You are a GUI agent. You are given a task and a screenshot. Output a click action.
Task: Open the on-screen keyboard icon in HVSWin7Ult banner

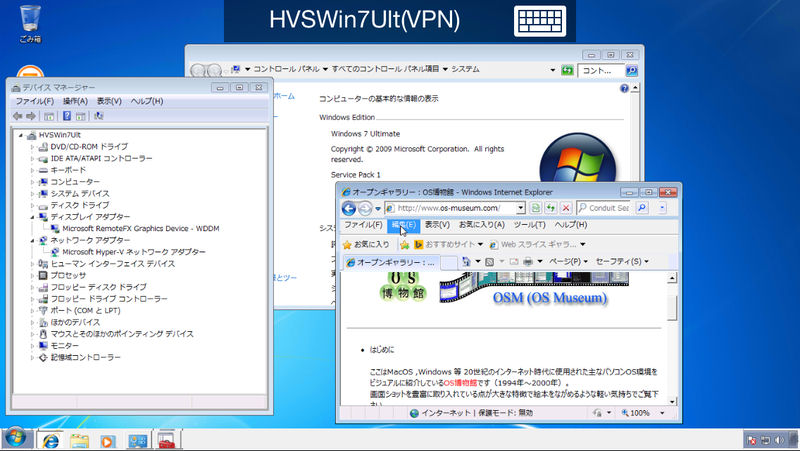tap(540, 21)
